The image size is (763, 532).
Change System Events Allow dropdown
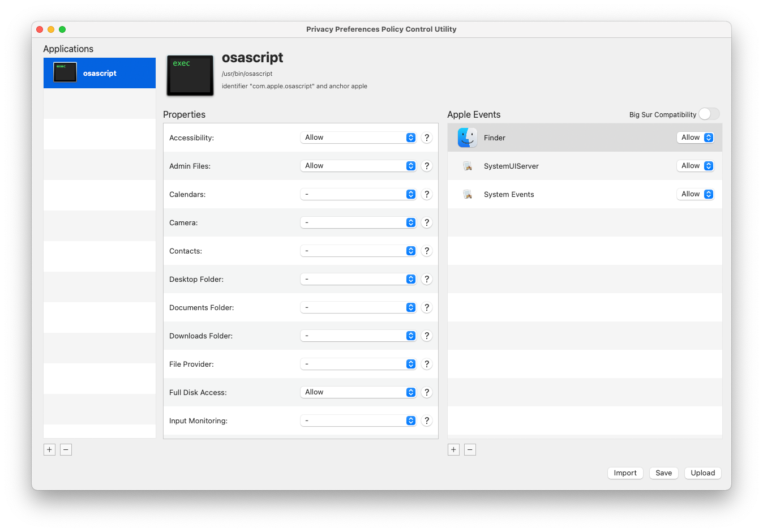(x=696, y=194)
